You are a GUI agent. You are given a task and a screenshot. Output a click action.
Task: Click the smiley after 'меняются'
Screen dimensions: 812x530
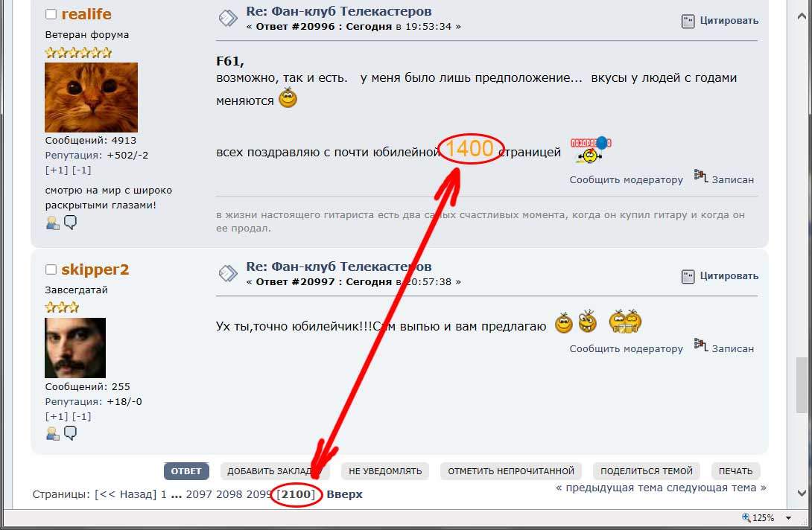pyautogui.click(x=288, y=98)
